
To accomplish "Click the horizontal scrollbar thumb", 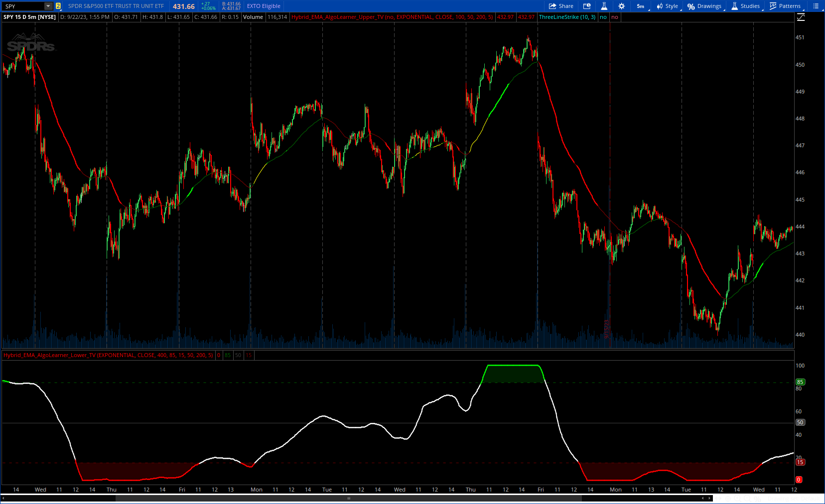I will coord(349,498).
